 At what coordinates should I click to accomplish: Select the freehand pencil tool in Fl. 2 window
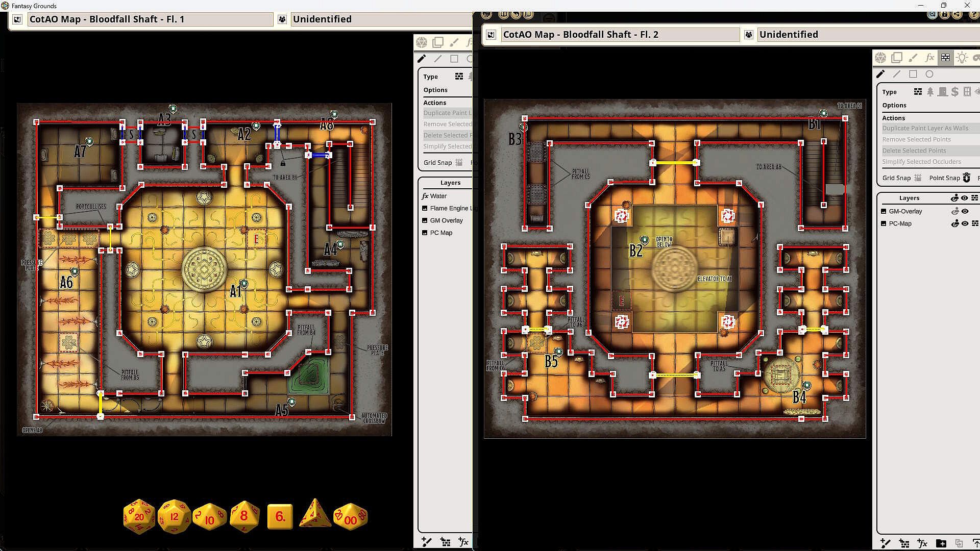(x=880, y=74)
